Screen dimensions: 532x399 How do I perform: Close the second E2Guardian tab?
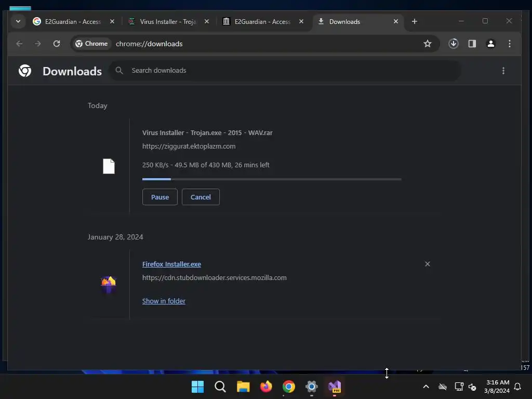click(301, 21)
